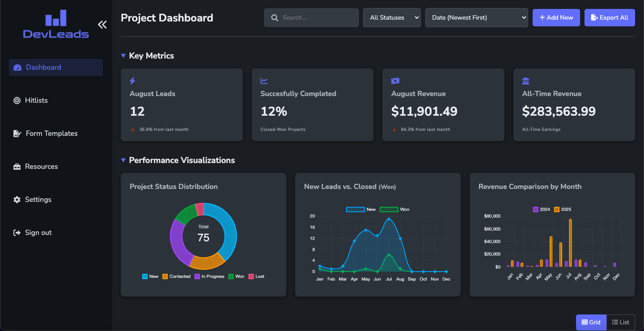Click the July peak point on the New line
Image resolution: width=644 pixels, height=331 pixels.
click(389, 219)
